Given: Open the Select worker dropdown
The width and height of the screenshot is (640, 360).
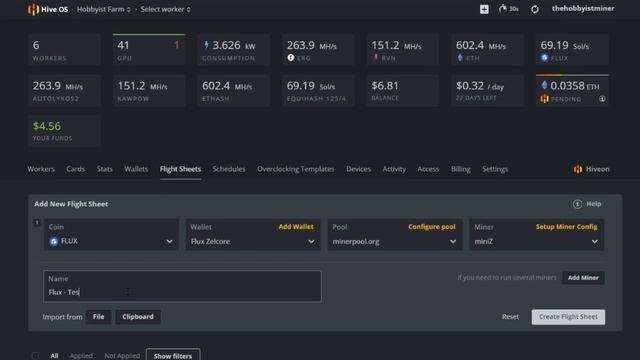Looking at the screenshot, I should tap(165, 9).
